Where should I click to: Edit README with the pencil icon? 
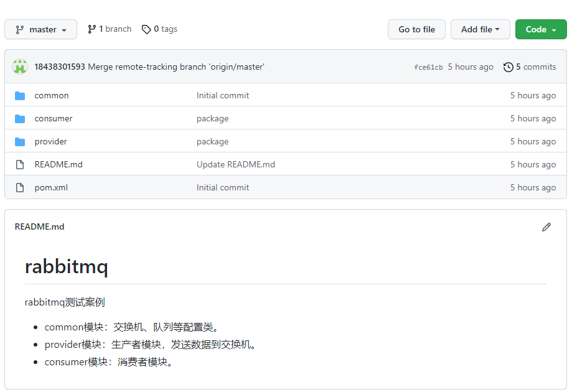coord(546,227)
